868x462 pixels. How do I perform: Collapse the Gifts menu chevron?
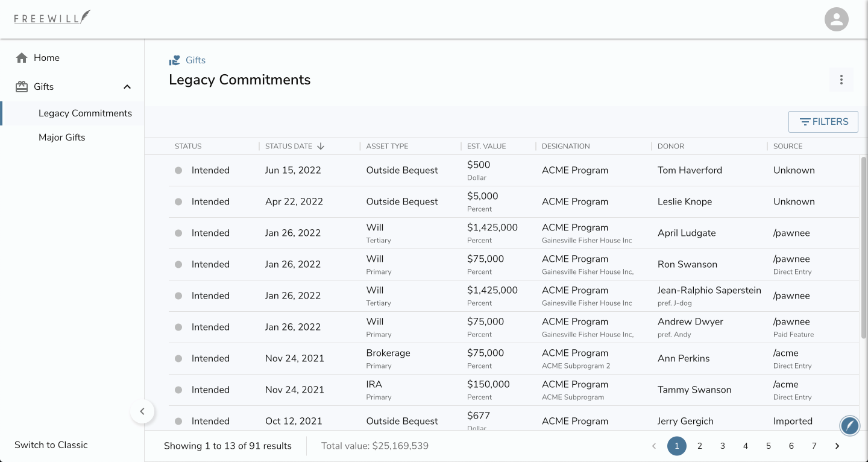[127, 87]
